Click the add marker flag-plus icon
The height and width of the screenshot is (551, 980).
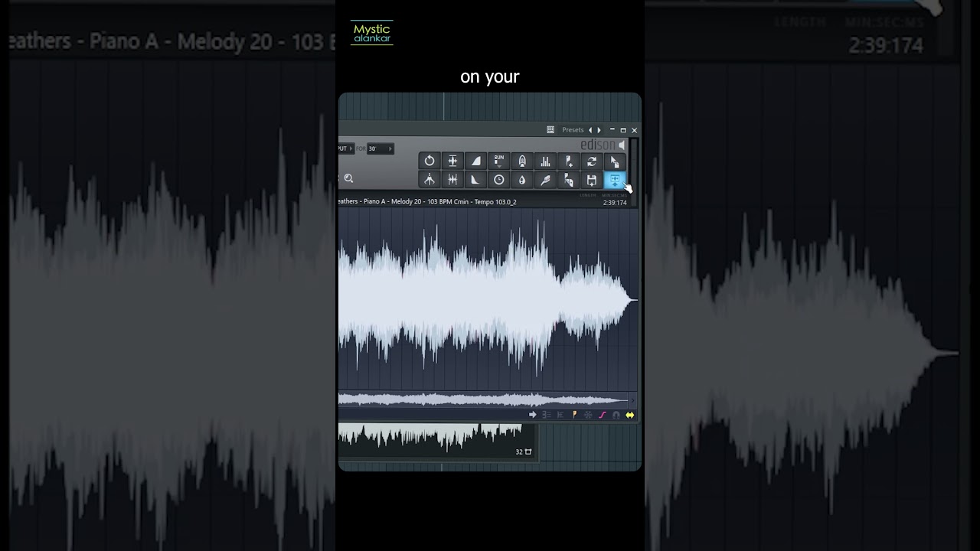pyautogui.click(x=568, y=161)
